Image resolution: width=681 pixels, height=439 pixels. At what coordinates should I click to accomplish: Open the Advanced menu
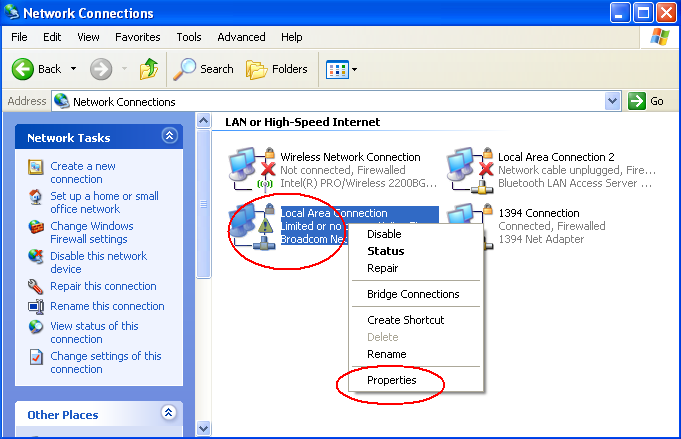click(241, 37)
